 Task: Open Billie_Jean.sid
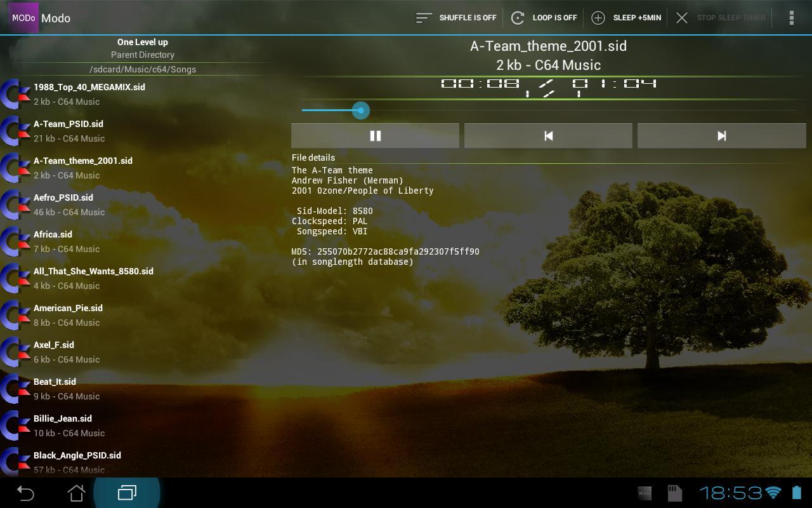pos(143,425)
